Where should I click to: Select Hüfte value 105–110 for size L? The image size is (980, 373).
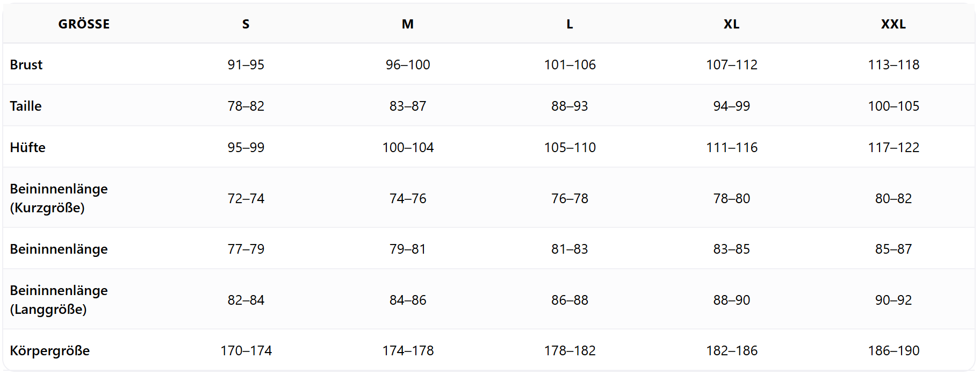570,147
